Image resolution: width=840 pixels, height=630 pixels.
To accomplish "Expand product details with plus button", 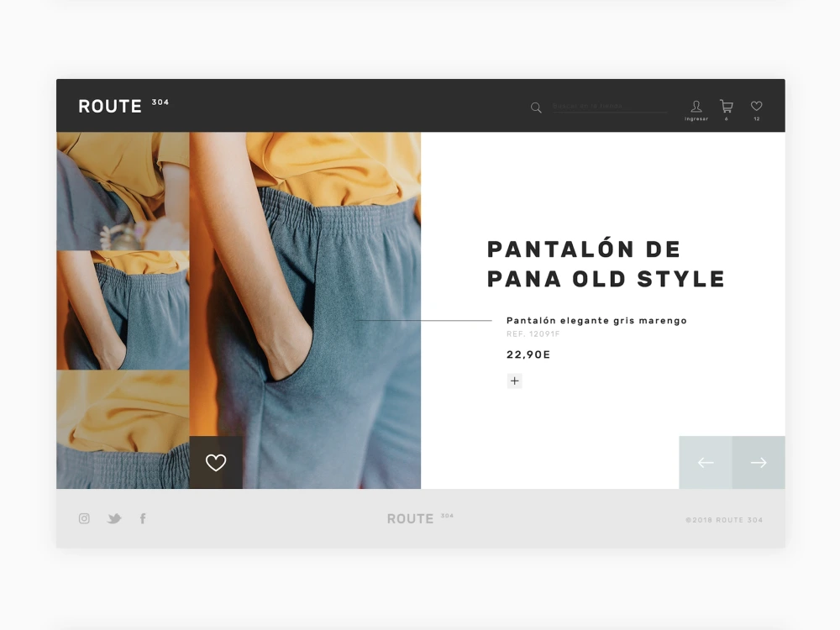I will 514,381.
